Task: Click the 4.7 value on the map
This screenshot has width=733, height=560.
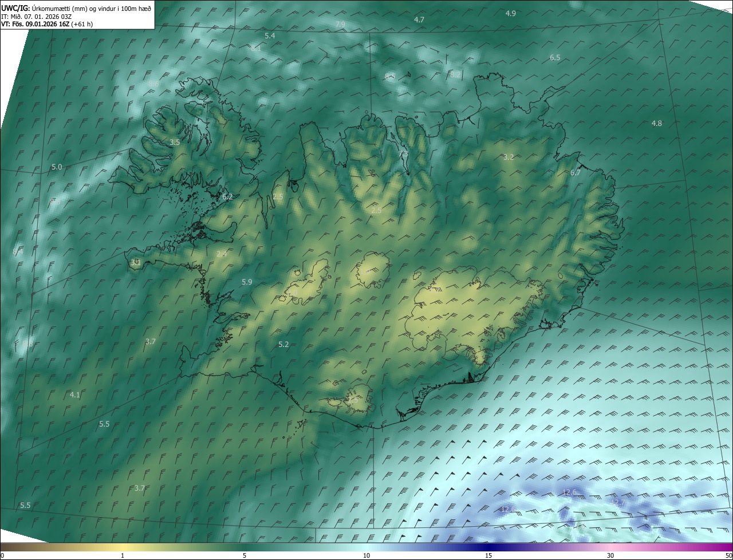Action: coord(419,19)
